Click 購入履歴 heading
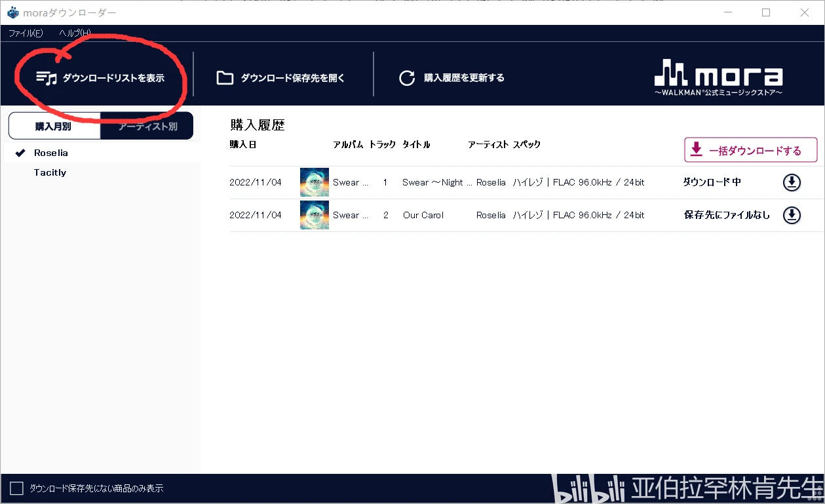825x504 pixels. pyautogui.click(x=258, y=125)
